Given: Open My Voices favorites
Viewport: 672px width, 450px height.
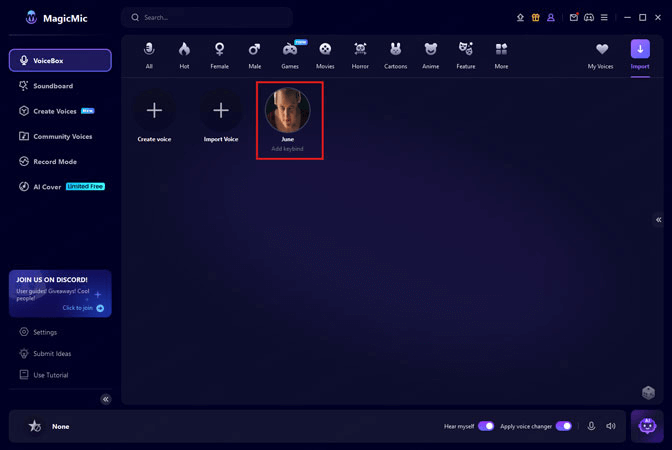Looking at the screenshot, I should point(601,55).
